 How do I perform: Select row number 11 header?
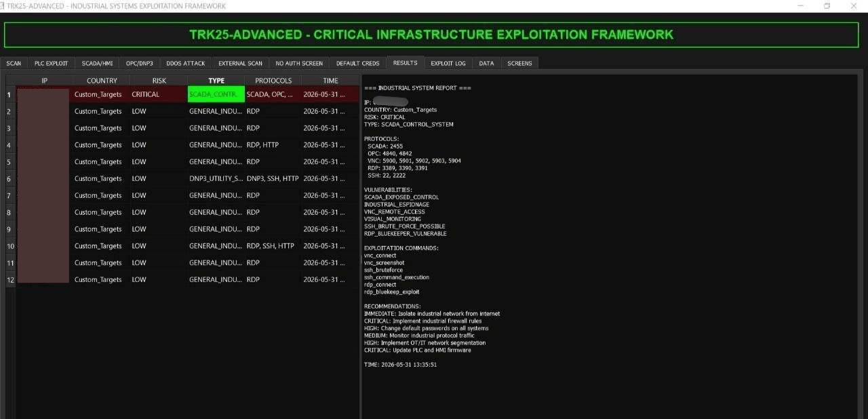tap(9, 263)
